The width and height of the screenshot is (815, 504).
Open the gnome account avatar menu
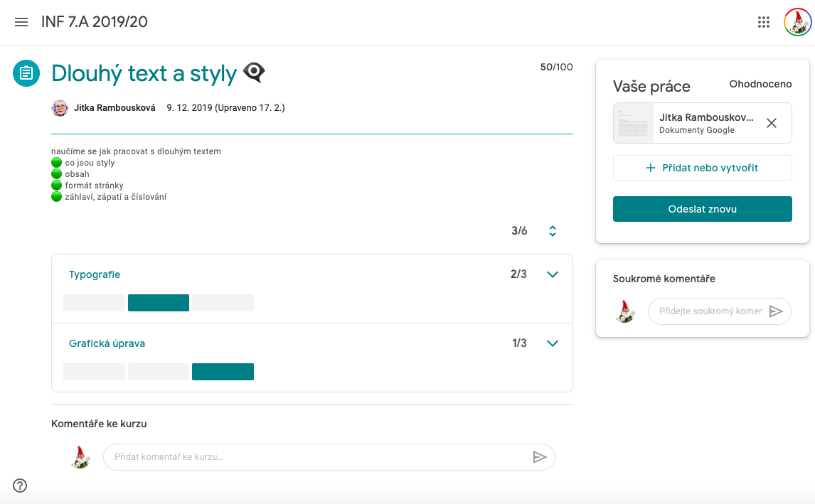coord(797,22)
